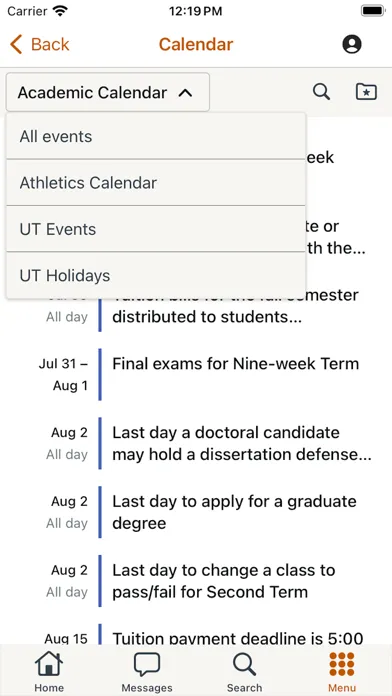Choose Athletics Calendar option

coord(156,183)
